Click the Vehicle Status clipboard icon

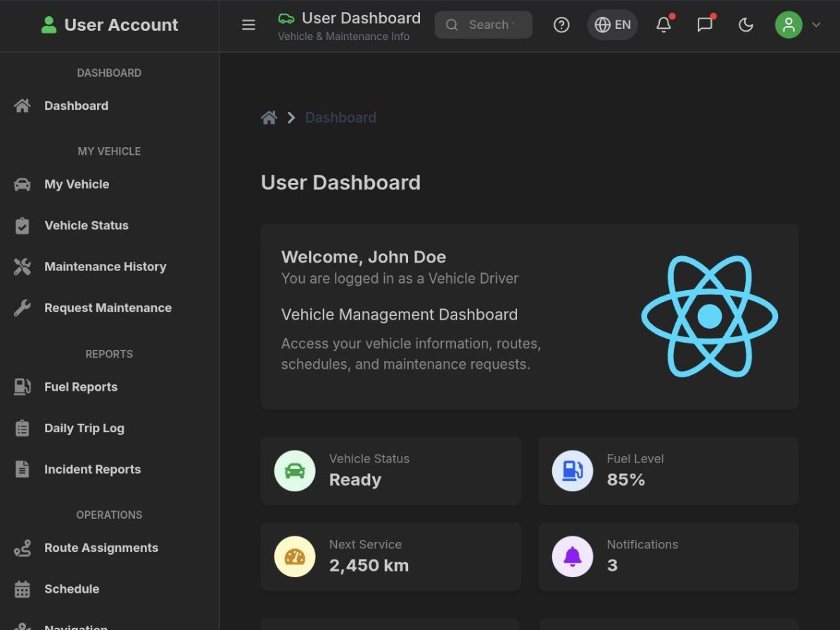point(22,226)
